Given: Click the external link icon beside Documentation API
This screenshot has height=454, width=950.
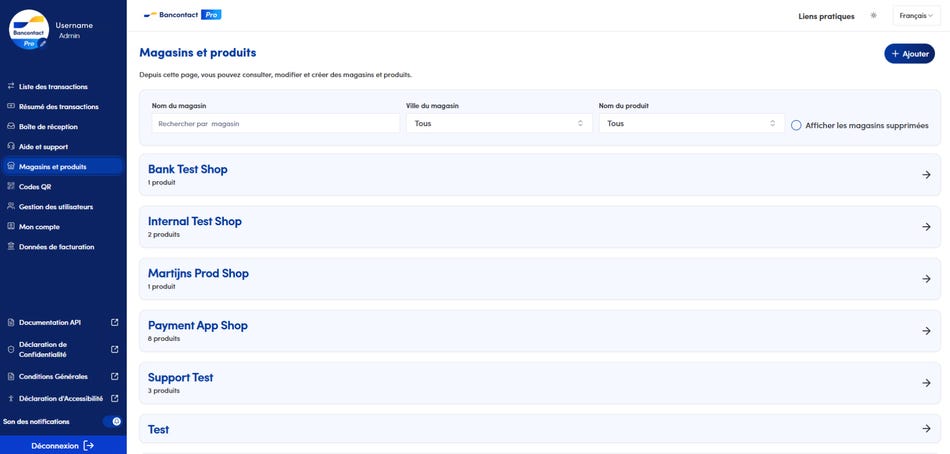Looking at the screenshot, I should tap(115, 322).
